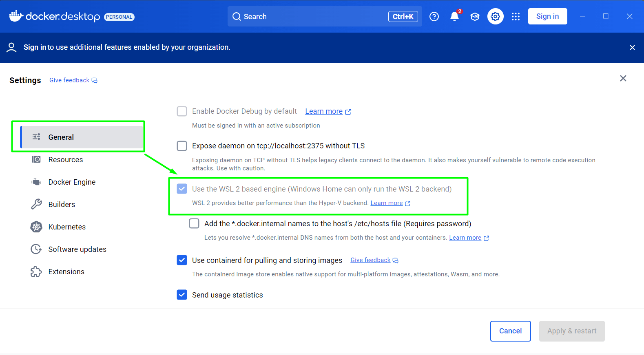644x355 pixels.
Task: Click feedback icon beside containerd Give feedback
Action: (396, 260)
